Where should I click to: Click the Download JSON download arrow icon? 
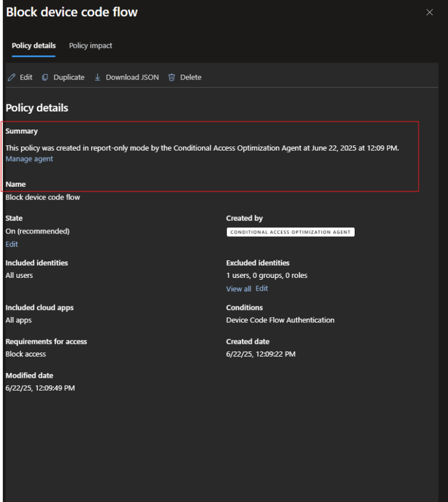pos(97,76)
